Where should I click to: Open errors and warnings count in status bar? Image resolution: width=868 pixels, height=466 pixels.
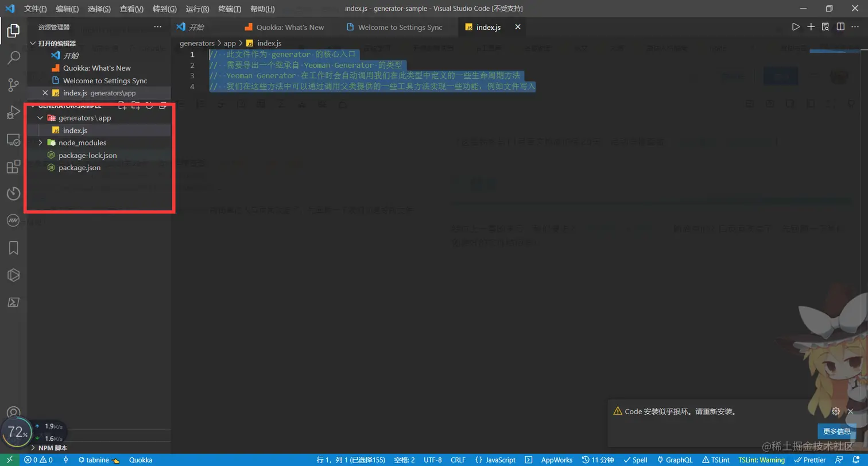(x=38, y=460)
